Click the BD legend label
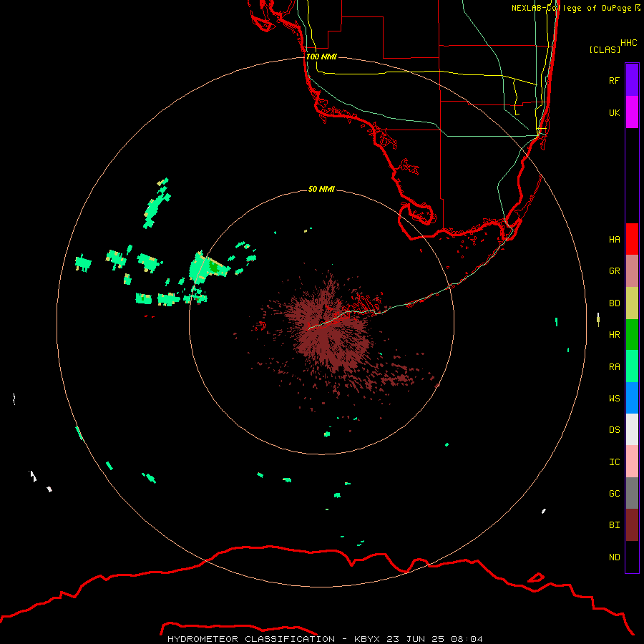The width and height of the screenshot is (644, 644). tap(614, 303)
